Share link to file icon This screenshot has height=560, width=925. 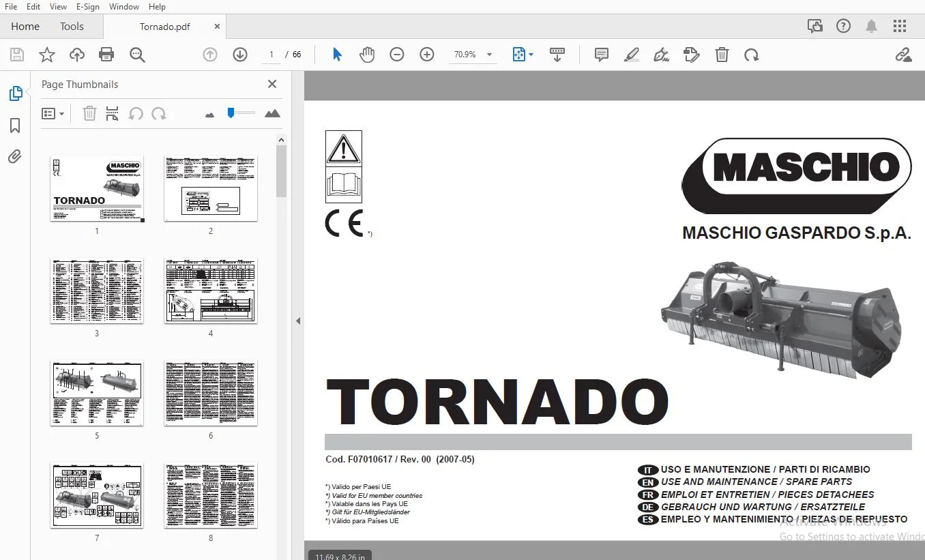tap(903, 55)
